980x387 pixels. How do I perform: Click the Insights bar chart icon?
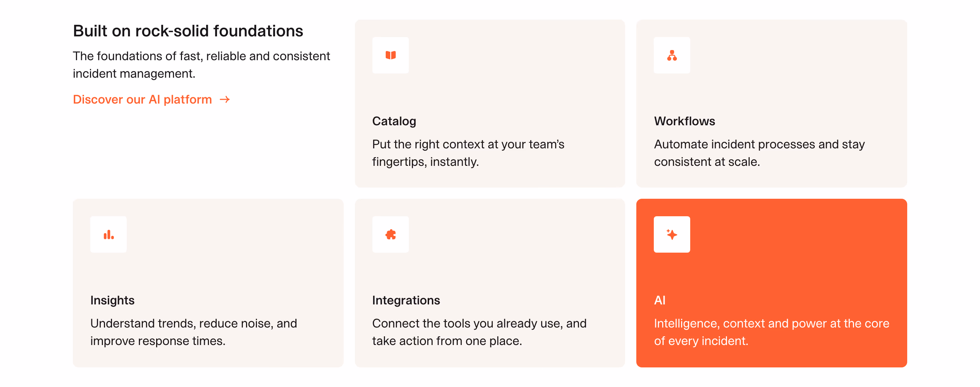108,234
